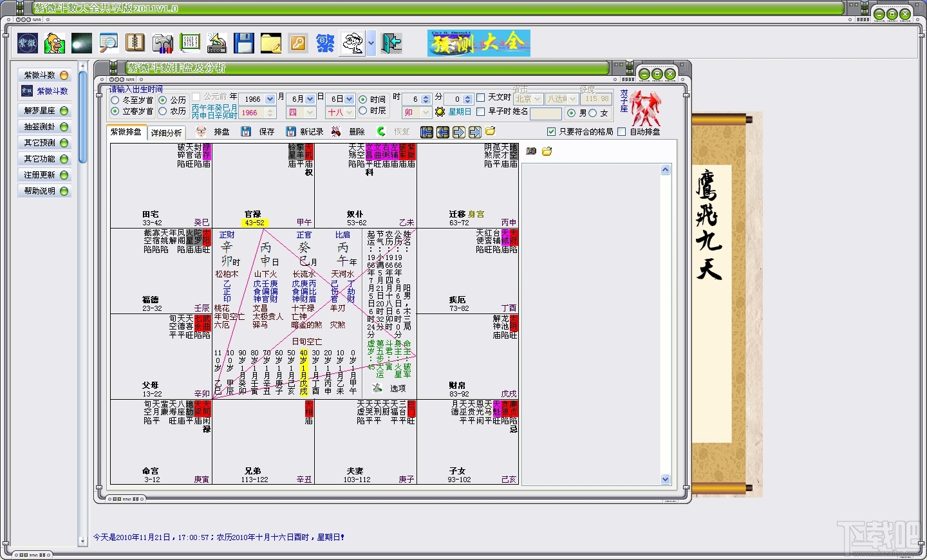The width and height of the screenshot is (927, 560).
Task: Toggle 只要符合的格局 checkbox
Action: (551, 132)
